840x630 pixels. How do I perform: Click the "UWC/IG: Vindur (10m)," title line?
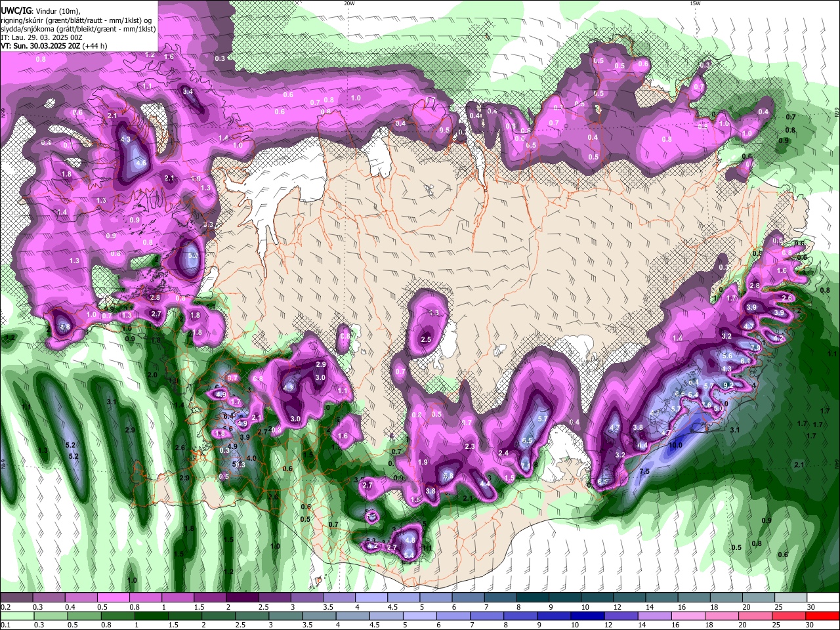39,11
